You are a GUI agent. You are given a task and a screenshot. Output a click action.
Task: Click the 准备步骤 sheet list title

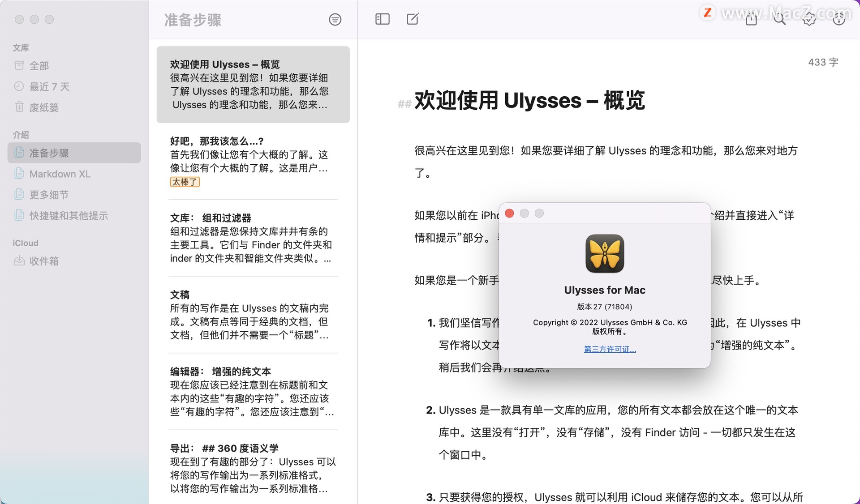[x=193, y=20]
